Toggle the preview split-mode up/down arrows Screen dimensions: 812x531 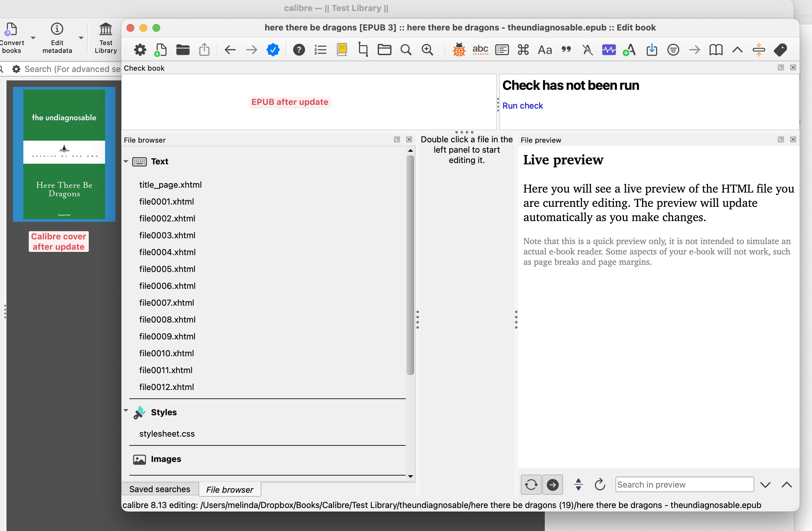[x=578, y=485]
